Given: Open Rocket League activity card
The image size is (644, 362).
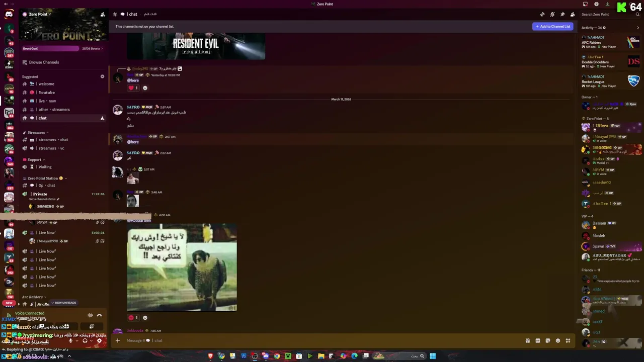Looking at the screenshot, I should click(x=610, y=81).
